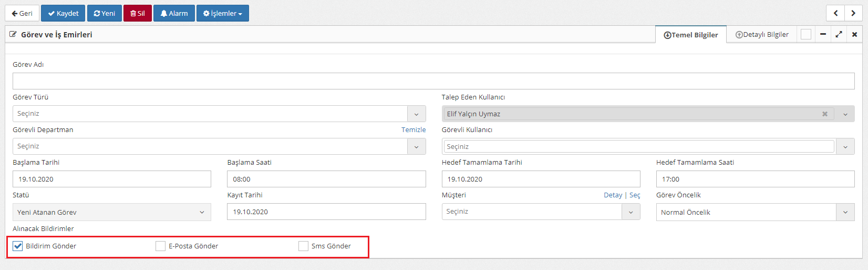This screenshot has height=270, width=868.
Task: Uncheck the Bildirim Gönder checkbox
Action: click(18, 246)
